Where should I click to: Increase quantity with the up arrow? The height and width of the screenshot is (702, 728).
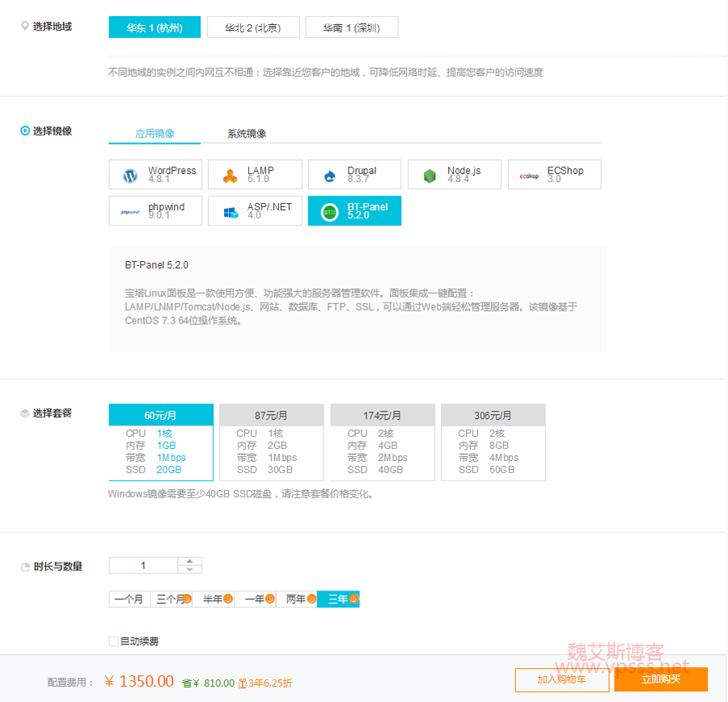pos(189,561)
